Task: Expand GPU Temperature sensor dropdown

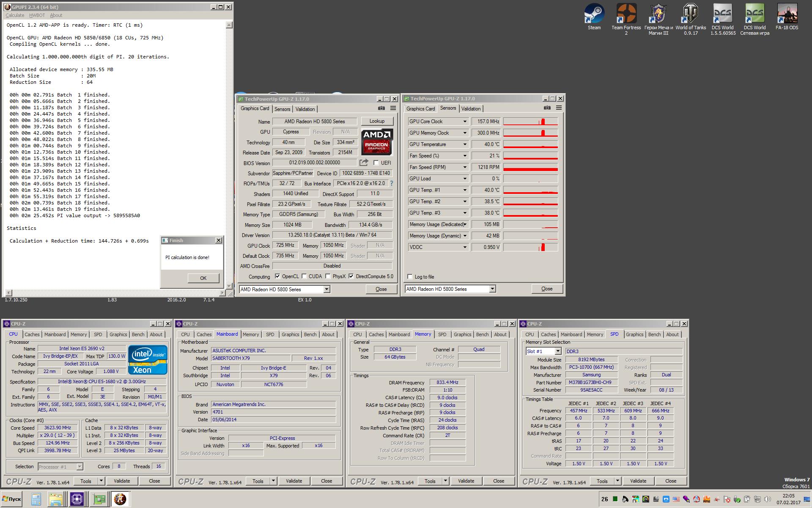Action: [x=465, y=144]
